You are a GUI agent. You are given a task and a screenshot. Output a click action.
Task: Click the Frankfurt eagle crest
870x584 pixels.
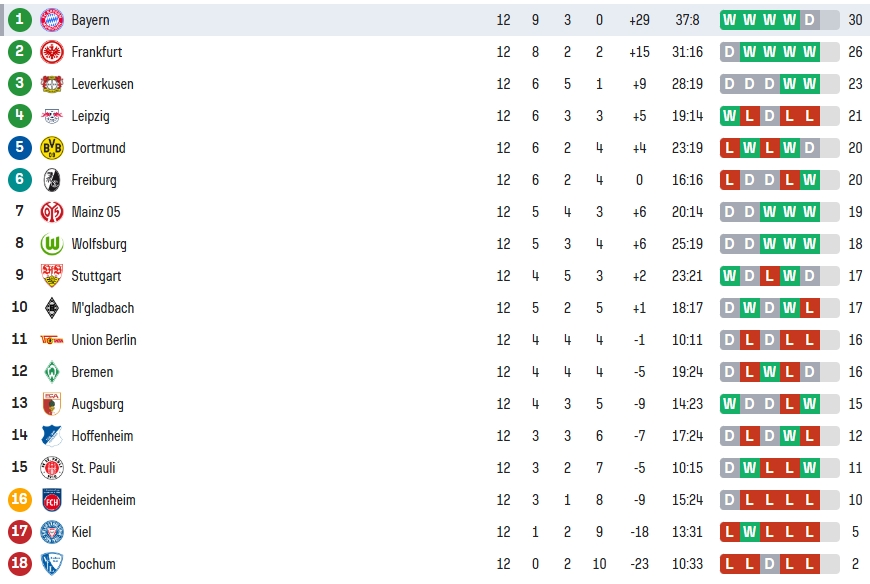(x=52, y=52)
